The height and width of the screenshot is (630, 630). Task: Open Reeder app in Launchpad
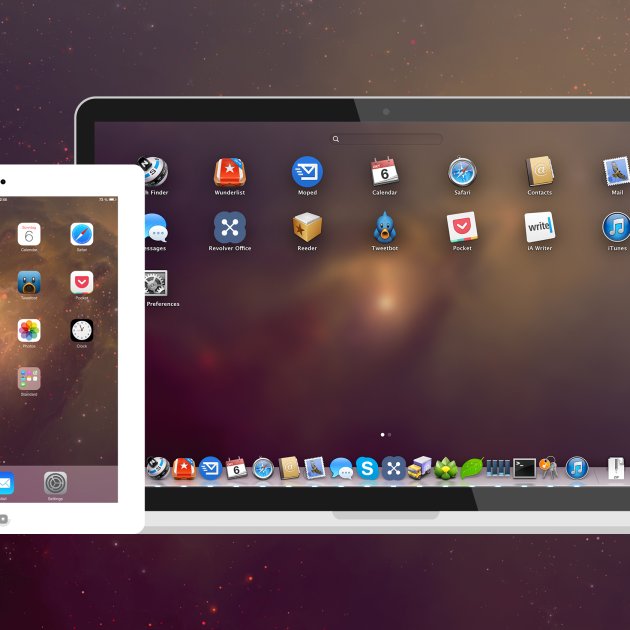coord(307,228)
